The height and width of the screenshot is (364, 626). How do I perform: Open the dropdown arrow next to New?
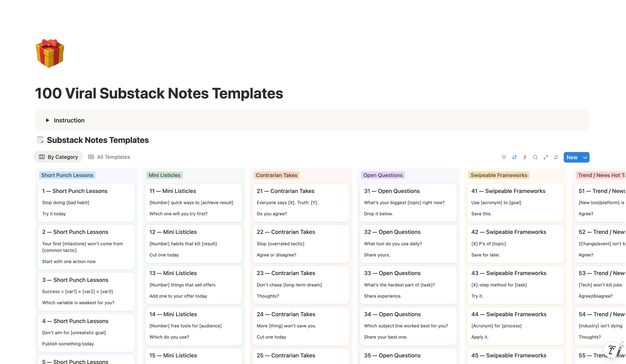pos(585,158)
